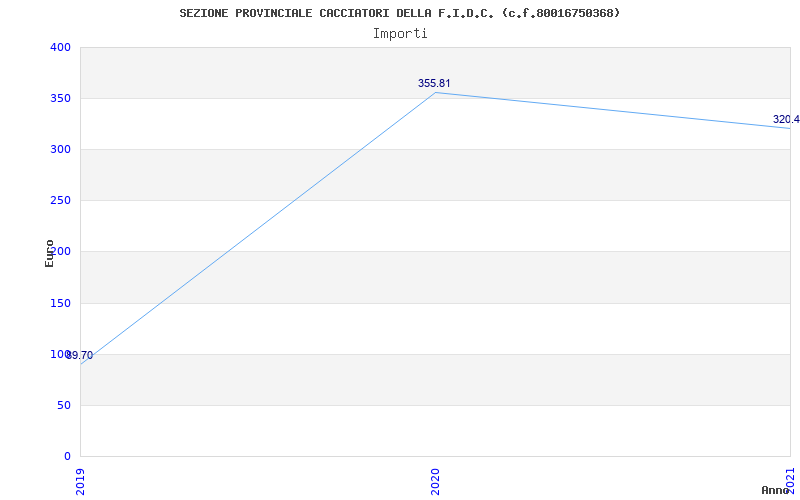Image resolution: width=800 pixels, height=500 pixels.
Task: Click the 'Euro' y-axis title
Action: (x=49, y=254)
